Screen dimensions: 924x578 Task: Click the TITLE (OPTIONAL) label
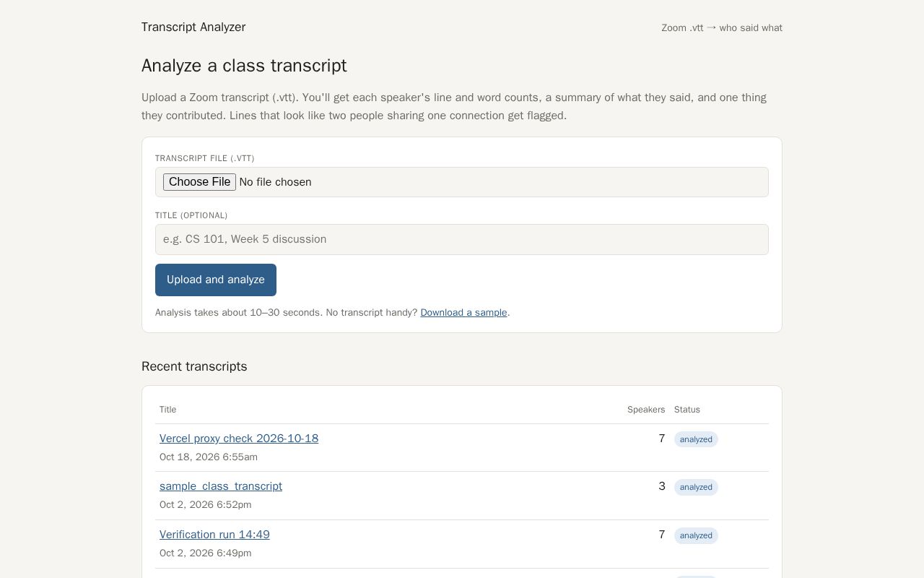(x=191, y=215)
